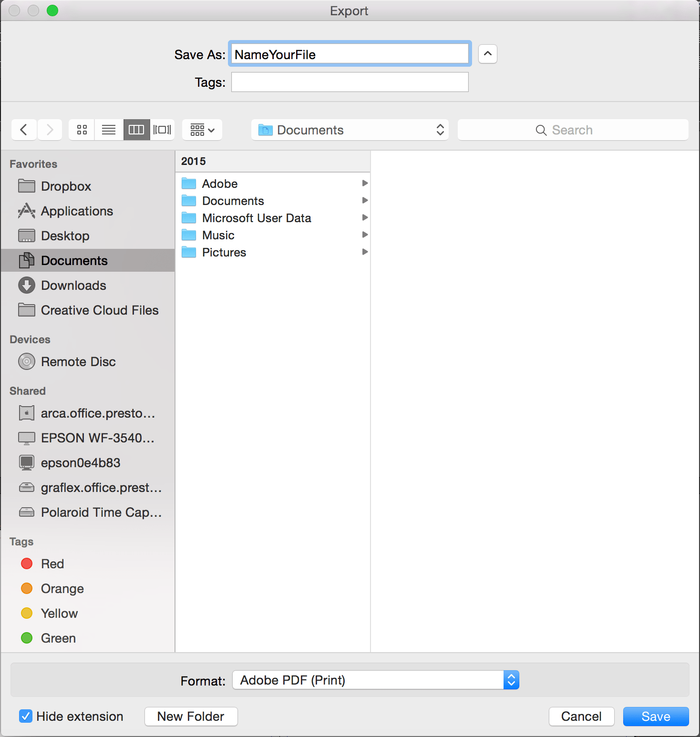Expand the Adobe folder arrow
Viewport: 700px width, 737px height.
[365, 184]
